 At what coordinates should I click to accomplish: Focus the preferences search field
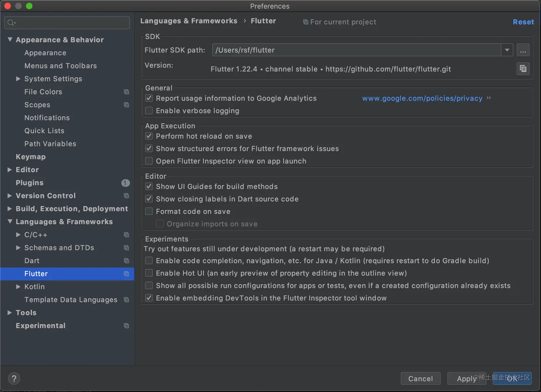[x=67, y=23]
